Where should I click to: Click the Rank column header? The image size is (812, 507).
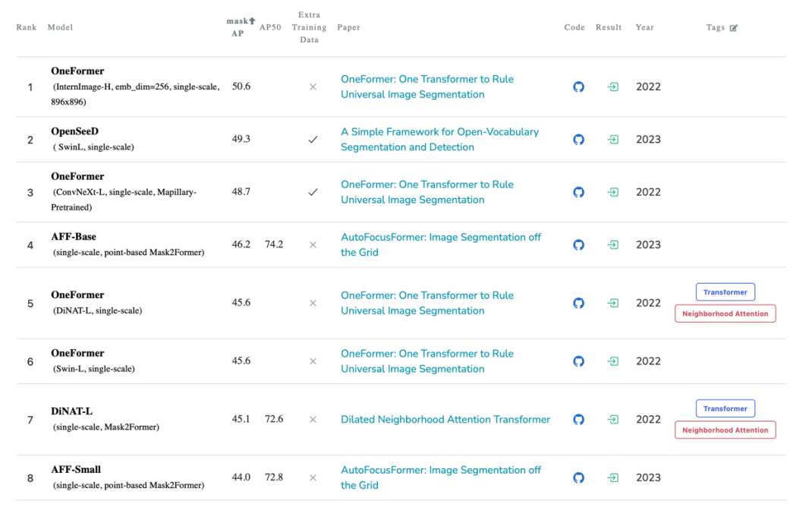(27, 27)
